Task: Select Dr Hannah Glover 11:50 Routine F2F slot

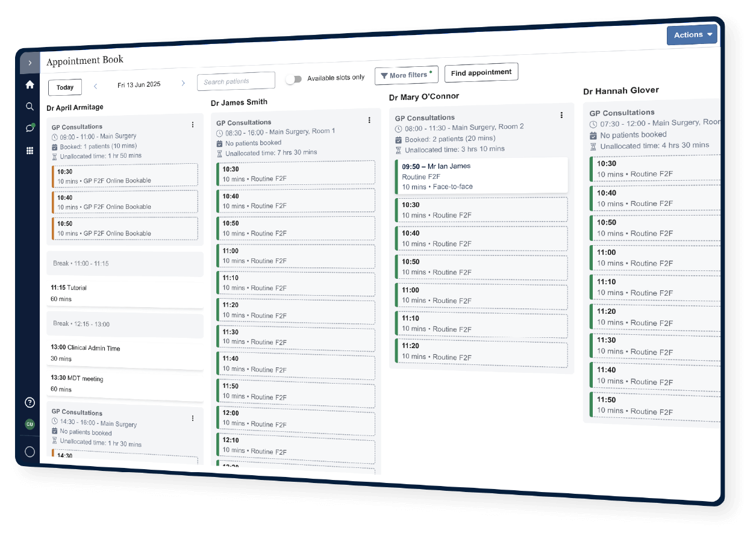Action: click(x=655, y=405)
